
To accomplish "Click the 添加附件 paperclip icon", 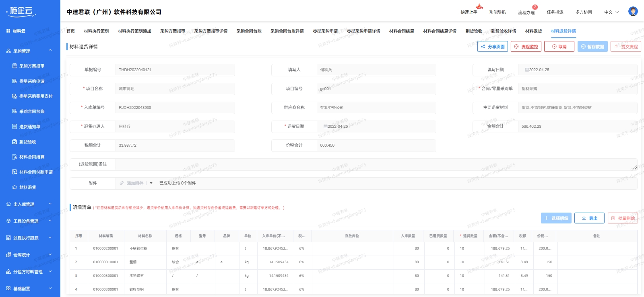I will click(x=122, y=183).
